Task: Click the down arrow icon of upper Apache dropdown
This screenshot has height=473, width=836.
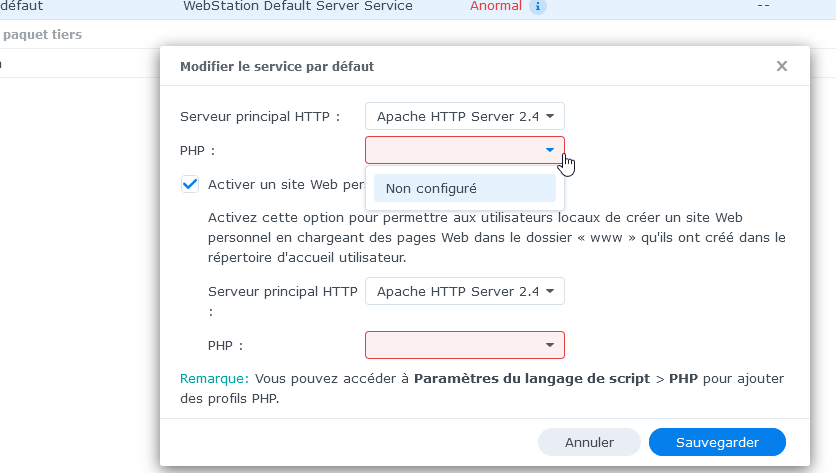Action: [550, 116]
